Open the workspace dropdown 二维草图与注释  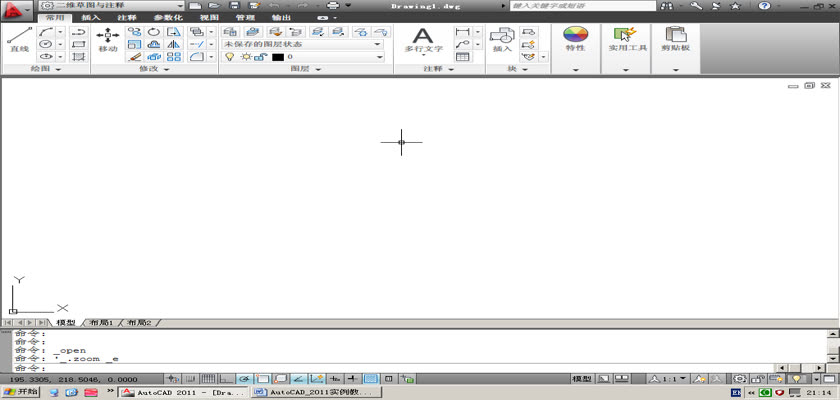[112, 5]
